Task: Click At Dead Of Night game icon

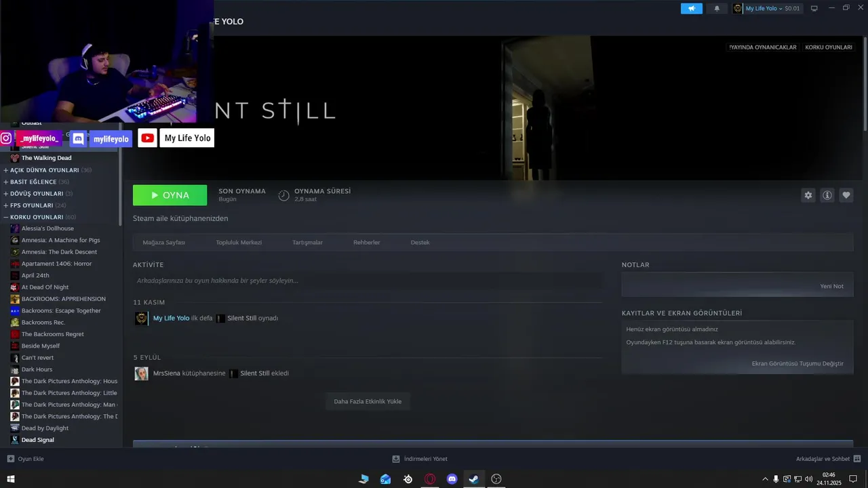Action: 15,287
